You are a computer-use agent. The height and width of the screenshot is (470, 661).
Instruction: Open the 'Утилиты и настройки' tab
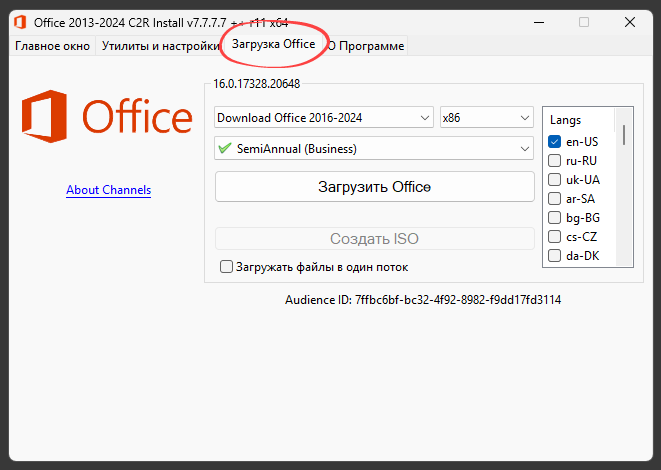pos(160,46)
